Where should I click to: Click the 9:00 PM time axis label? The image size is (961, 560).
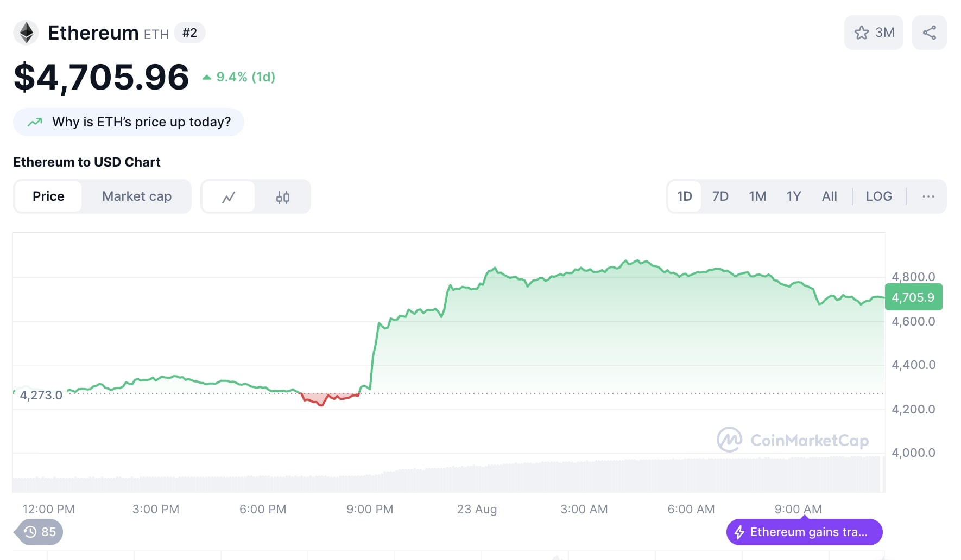[x=370, y=509]
